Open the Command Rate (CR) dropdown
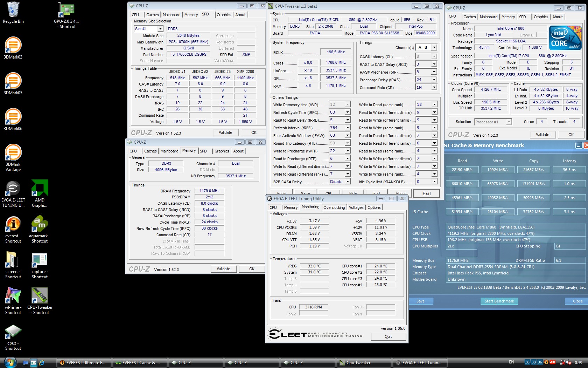This screenshot has width=588, height=368. click(434, 87)
